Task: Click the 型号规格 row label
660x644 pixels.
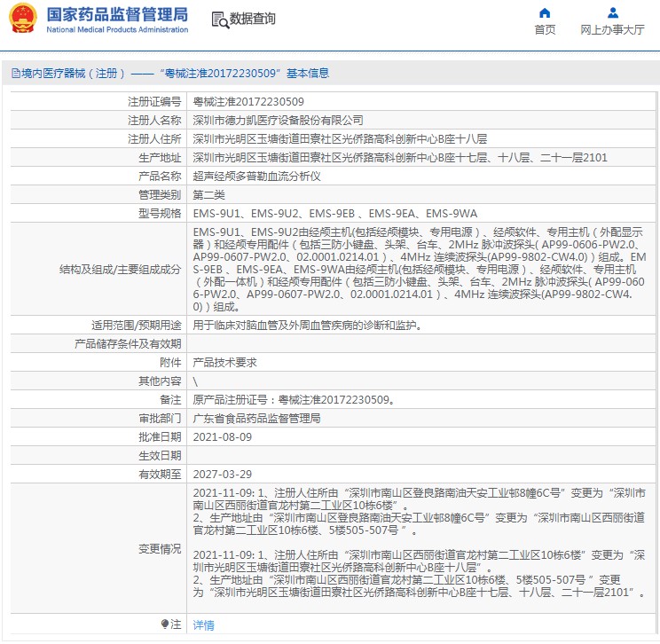Action: (x=160, y=214)
